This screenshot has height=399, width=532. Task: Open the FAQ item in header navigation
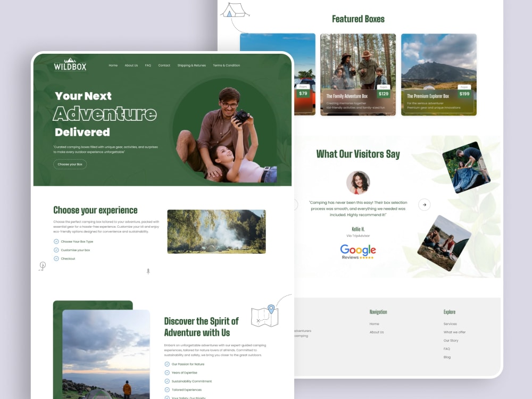148,65
